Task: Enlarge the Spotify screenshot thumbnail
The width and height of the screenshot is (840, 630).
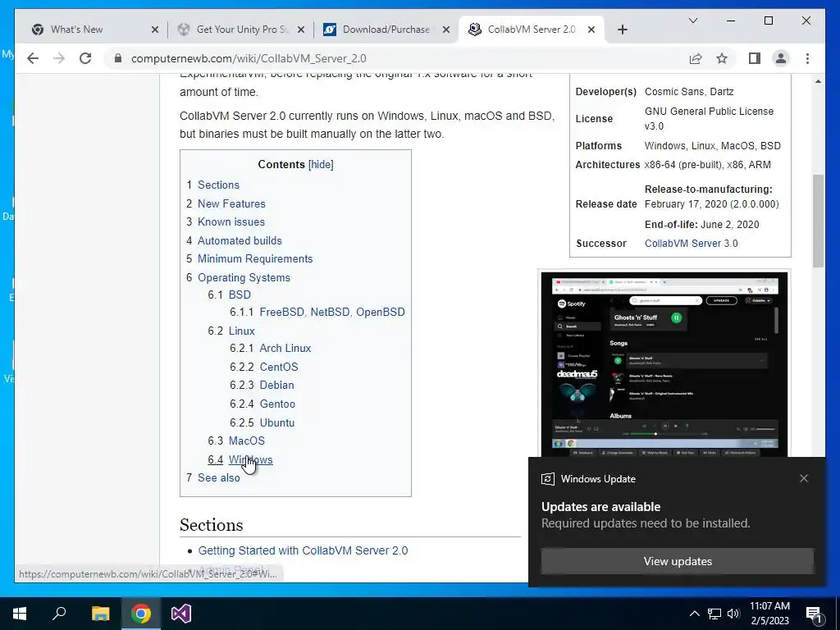Action: point(664,364)
